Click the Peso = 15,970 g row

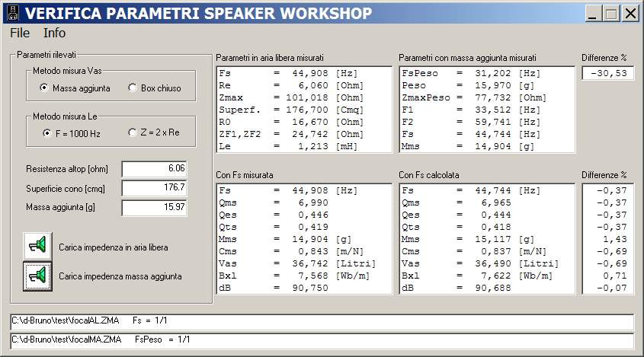coord(487,86)
